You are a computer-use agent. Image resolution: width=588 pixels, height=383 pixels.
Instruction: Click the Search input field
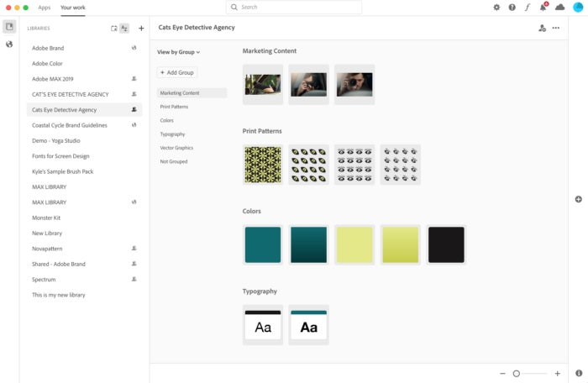click(x=294, y=7)
